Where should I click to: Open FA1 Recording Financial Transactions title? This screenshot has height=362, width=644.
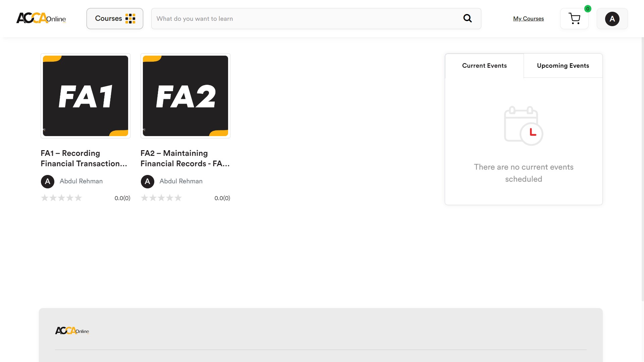(84, 158)
